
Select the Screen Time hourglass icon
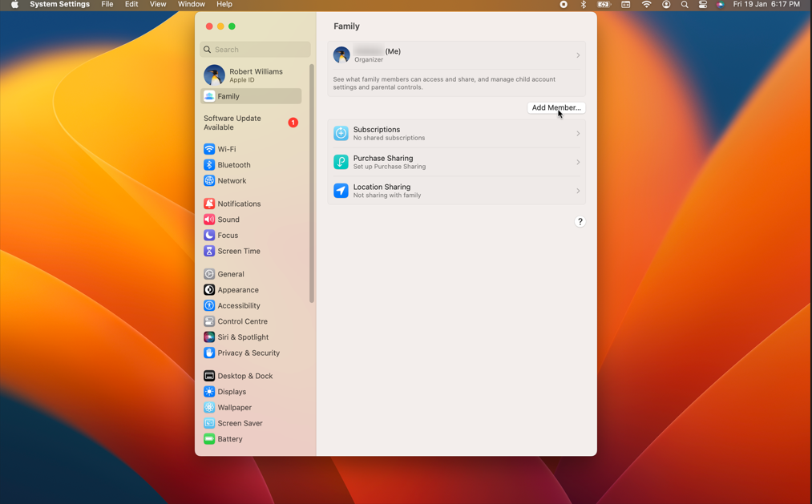(x=209, y=251)
